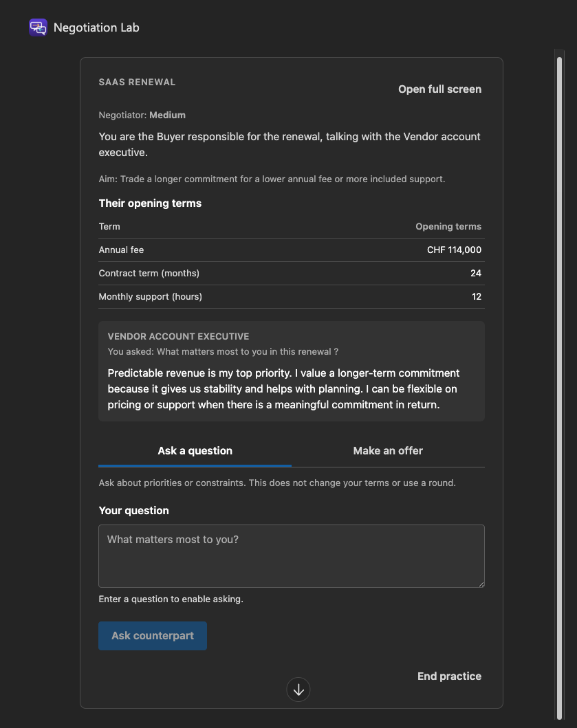
Task: Click the vendor's Predictable revenue reply text
Action: pyautogui.click(x=283, y=389)
